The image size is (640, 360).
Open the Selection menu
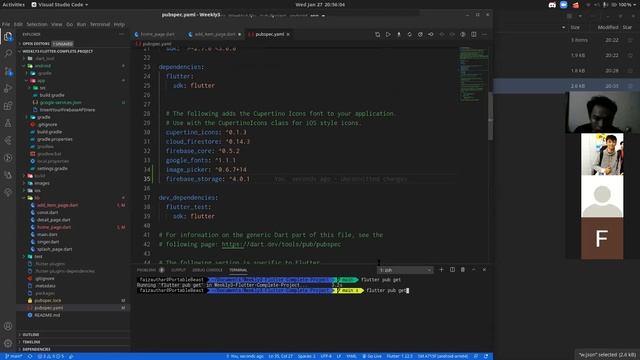37,24
